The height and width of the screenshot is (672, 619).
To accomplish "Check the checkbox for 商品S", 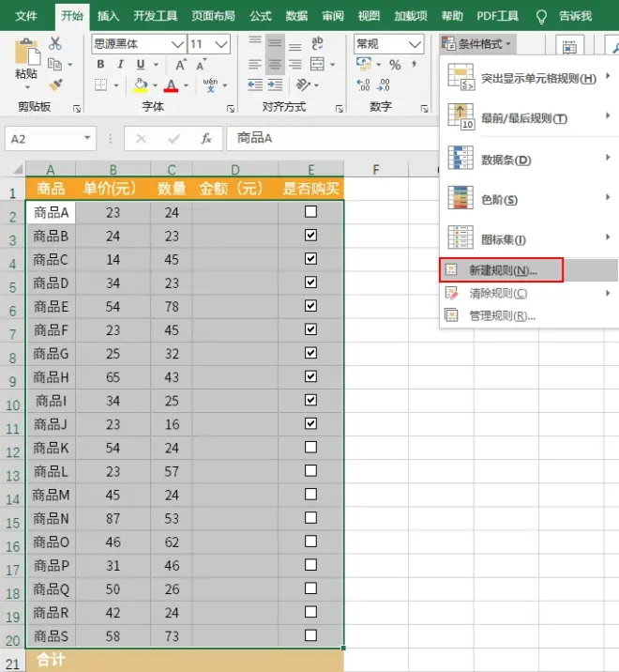I will point(311,635).
